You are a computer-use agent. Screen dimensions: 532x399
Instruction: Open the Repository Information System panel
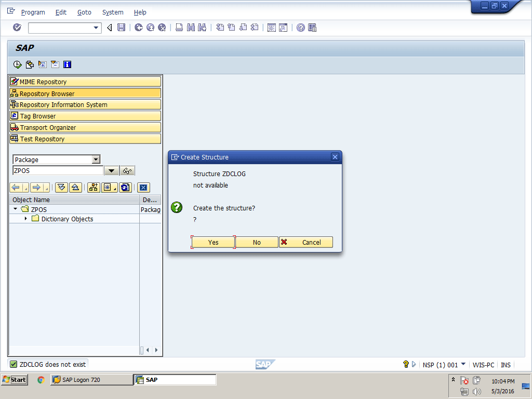pos(85,105)
